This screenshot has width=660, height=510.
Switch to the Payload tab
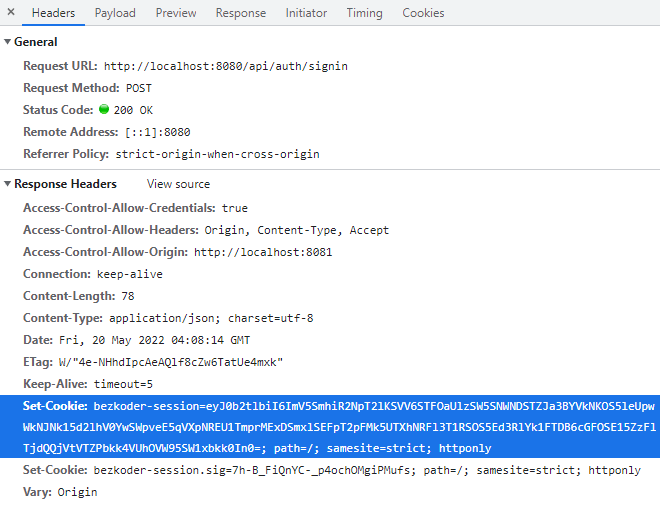[115, 13]
